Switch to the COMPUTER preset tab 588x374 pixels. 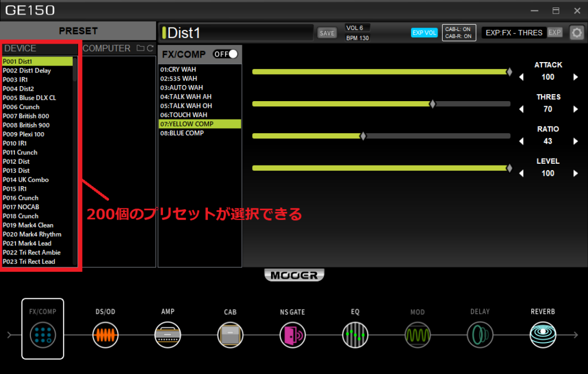pos(106,48)
